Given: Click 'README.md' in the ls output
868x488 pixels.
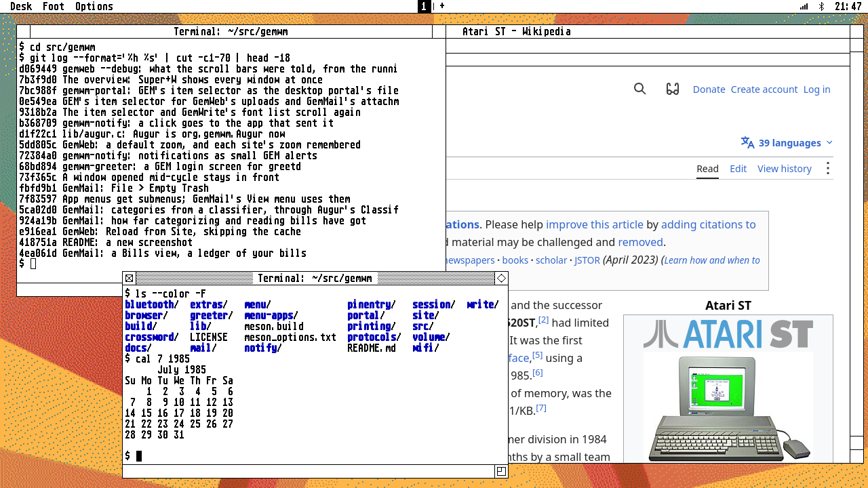Looking at the screenshot, I should point(372,348).
